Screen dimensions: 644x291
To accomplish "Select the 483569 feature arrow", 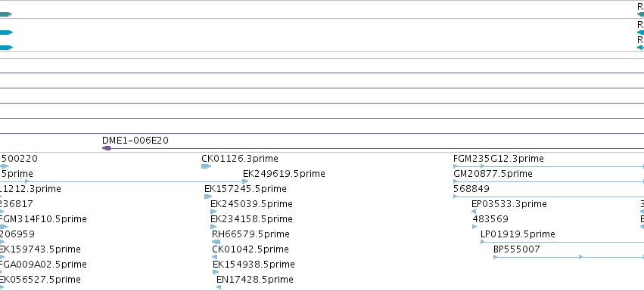I will (x=474, y=227).
